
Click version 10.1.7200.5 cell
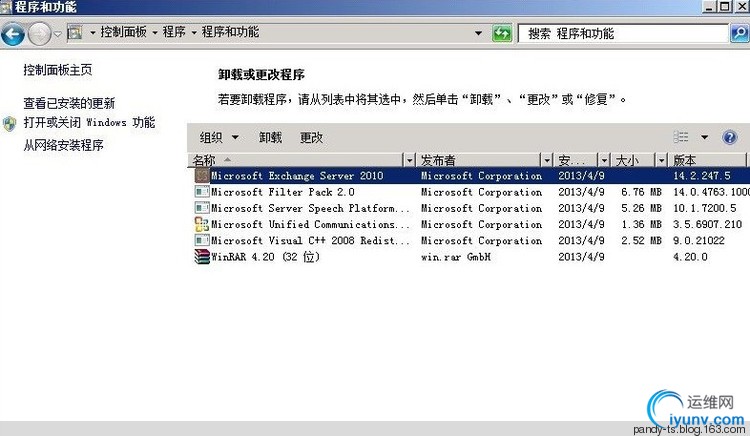tap(705, 208)
